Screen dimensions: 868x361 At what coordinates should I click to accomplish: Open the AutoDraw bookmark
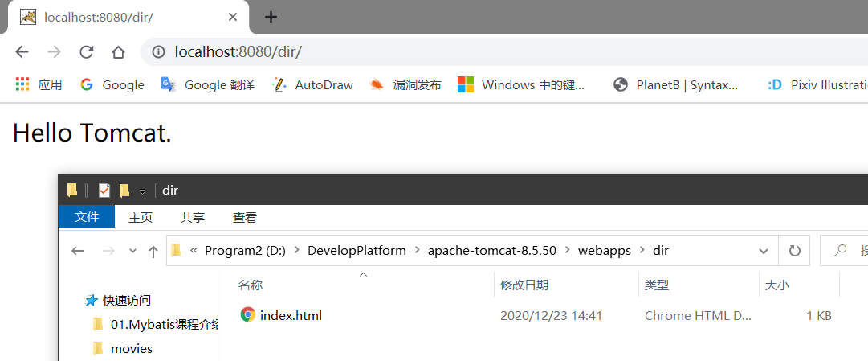[x=313, y=84]
